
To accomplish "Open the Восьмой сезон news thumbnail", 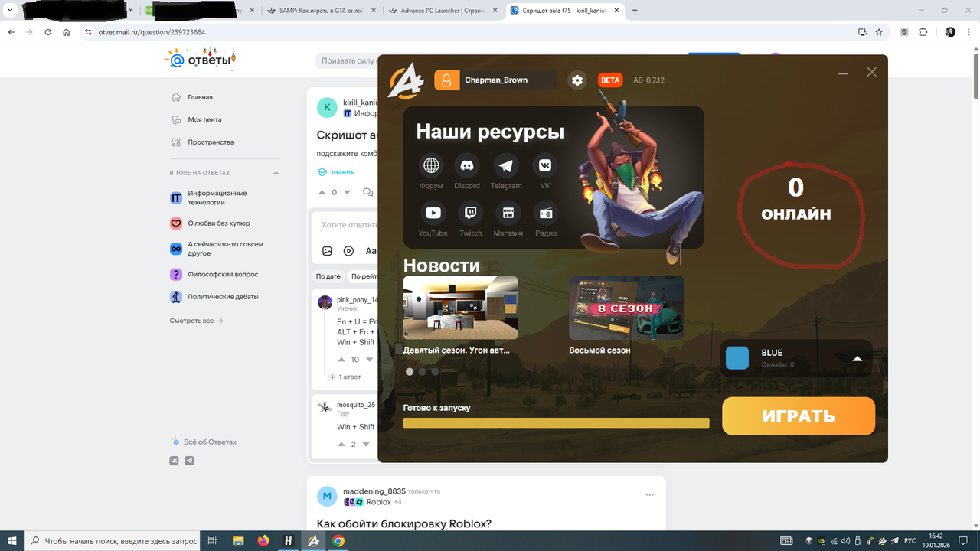I will click(x=626, y=308).
